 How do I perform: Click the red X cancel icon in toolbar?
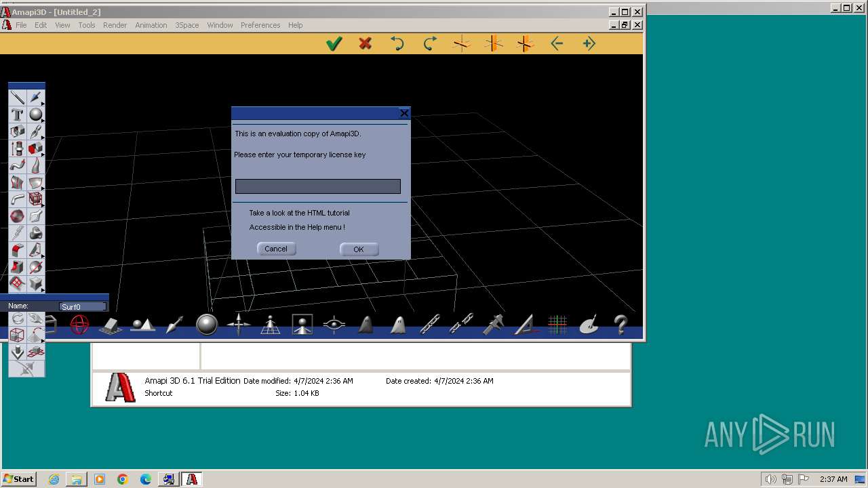point(366,44)
